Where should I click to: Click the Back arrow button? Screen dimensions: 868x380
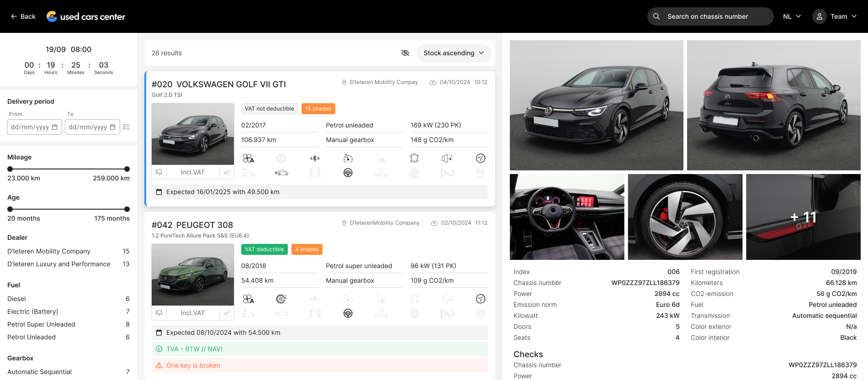coord(23,16)
